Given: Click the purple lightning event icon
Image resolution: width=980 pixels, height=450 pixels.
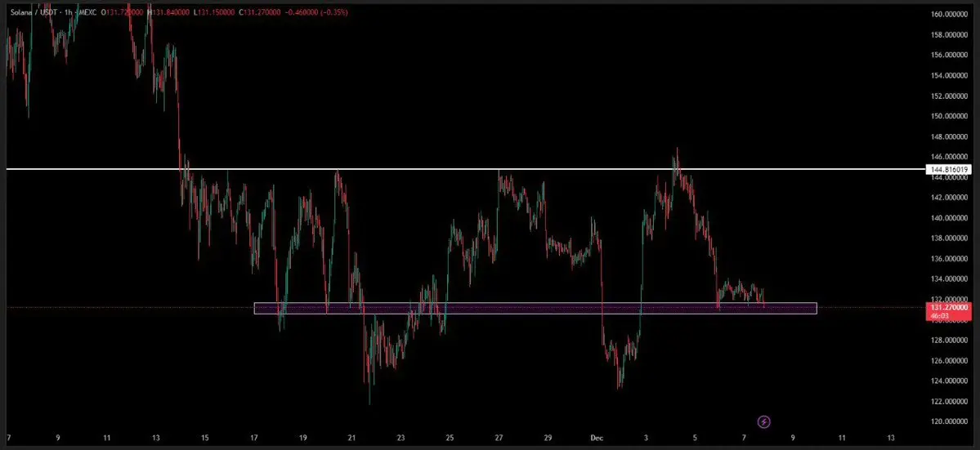Looking at the screenshot, I should (763, 422).
